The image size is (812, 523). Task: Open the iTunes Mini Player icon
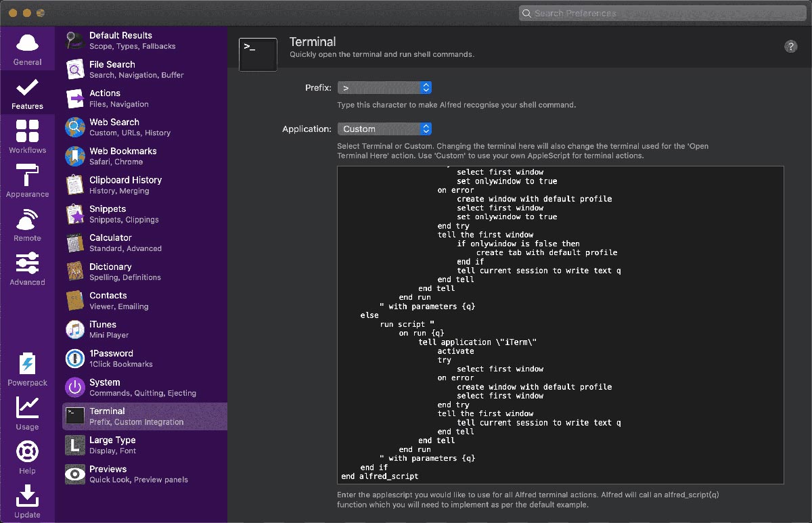click(x=74, y=329)
